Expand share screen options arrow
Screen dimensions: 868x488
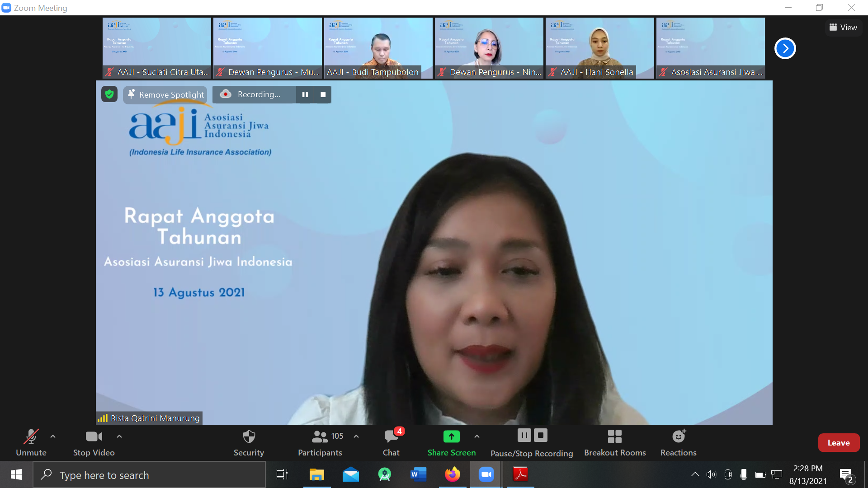[477, 436]
